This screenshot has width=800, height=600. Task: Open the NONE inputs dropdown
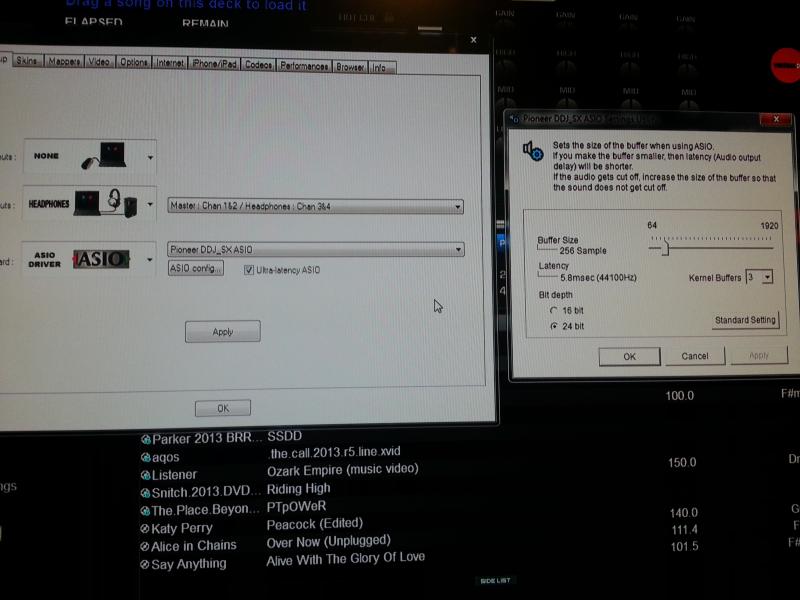pyautogui.click(x=150, y=158)
